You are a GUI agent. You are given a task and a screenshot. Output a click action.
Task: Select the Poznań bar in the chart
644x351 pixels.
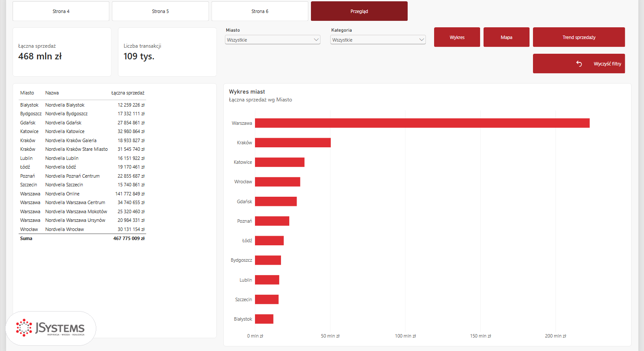[272, 221]
